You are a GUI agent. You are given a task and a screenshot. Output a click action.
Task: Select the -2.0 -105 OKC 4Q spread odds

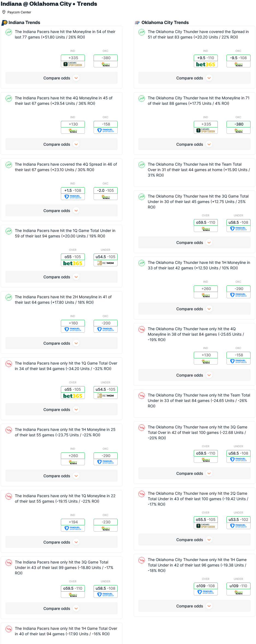pyautogui.click(x=106, y=190)
